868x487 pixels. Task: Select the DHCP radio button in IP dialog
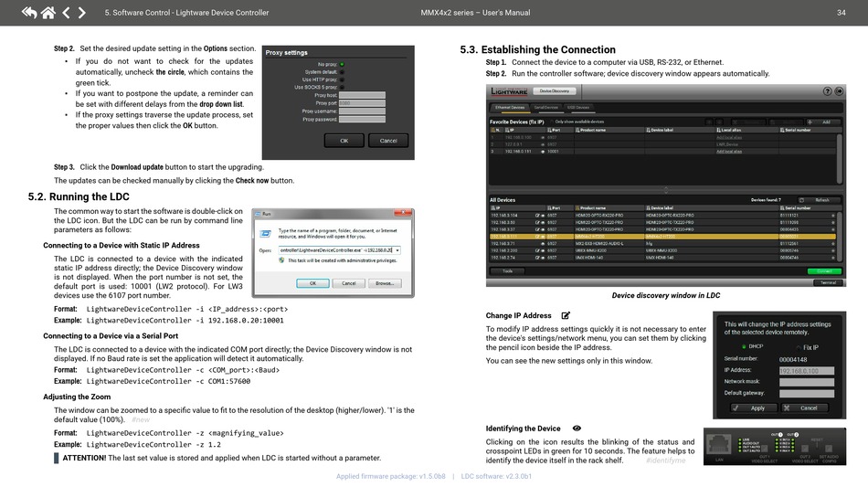point(744,346)
